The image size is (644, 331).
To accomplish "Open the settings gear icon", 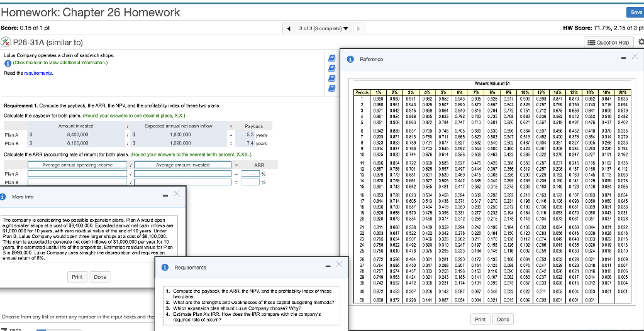I will (x=641, y=43).
